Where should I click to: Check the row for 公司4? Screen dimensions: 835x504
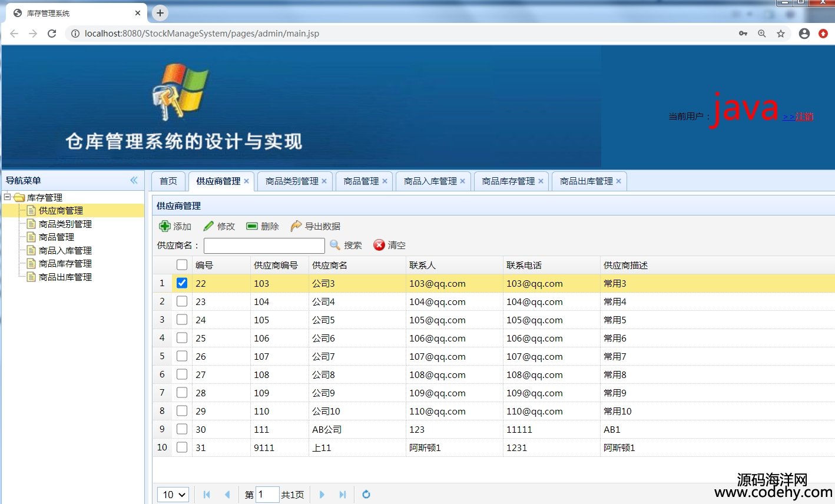(182, 301)
